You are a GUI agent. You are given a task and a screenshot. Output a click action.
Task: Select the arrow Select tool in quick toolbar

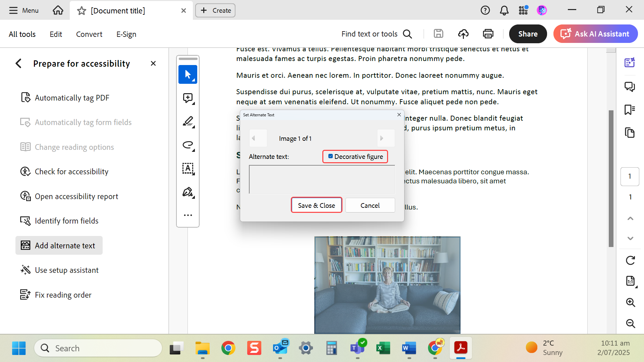tap(188, 74)
